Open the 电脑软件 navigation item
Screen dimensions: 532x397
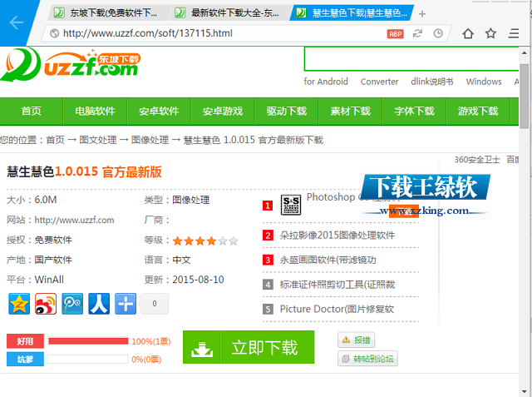pos(95,111)
